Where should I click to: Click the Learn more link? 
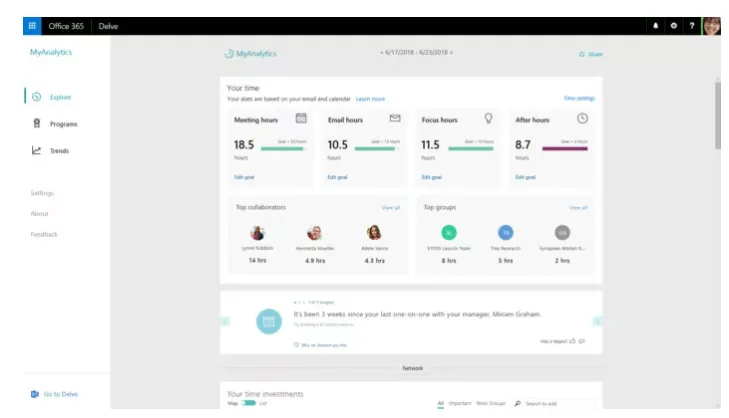[370, 99]
